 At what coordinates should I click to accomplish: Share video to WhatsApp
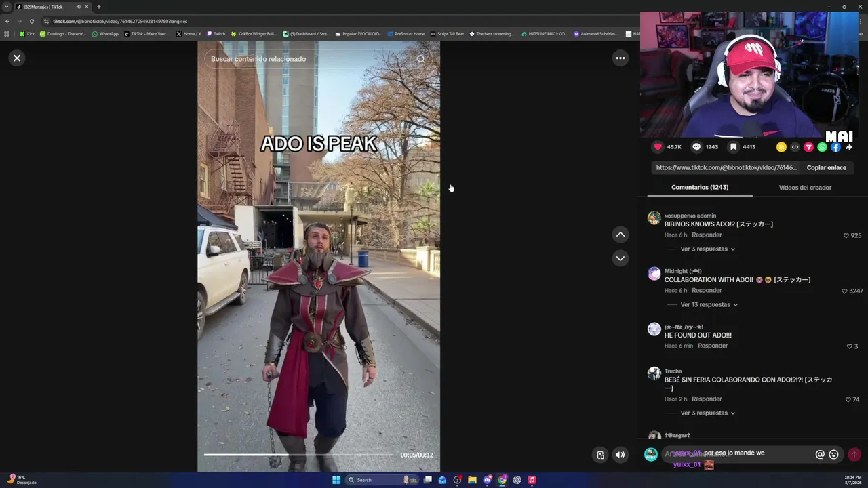point(822,147)
